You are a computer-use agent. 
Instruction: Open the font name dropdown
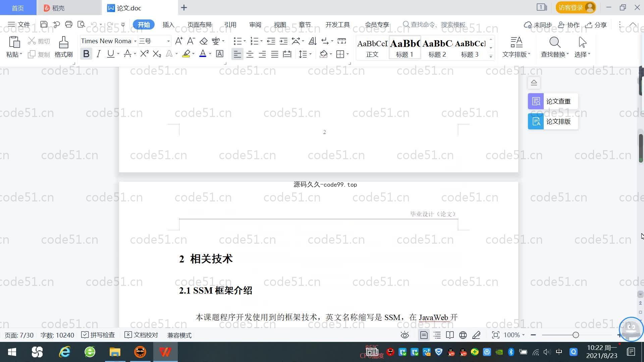coord(135,41)
